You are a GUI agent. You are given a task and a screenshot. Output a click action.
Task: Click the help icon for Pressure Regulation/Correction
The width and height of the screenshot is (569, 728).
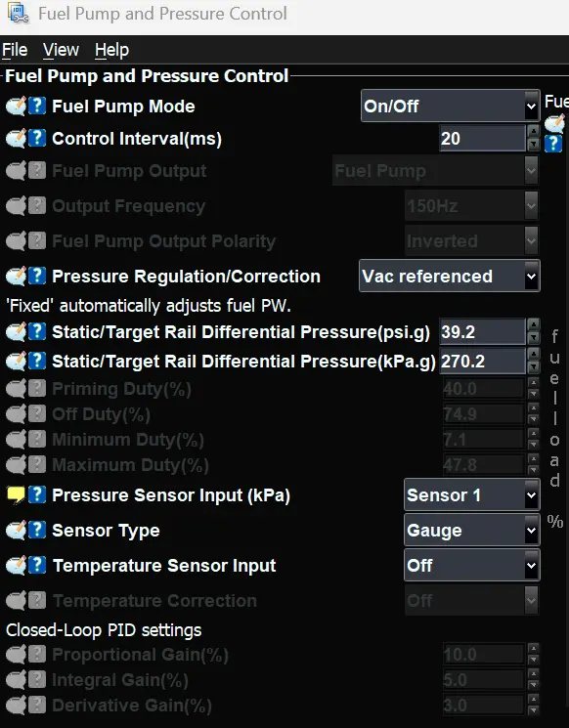point(37,276)
